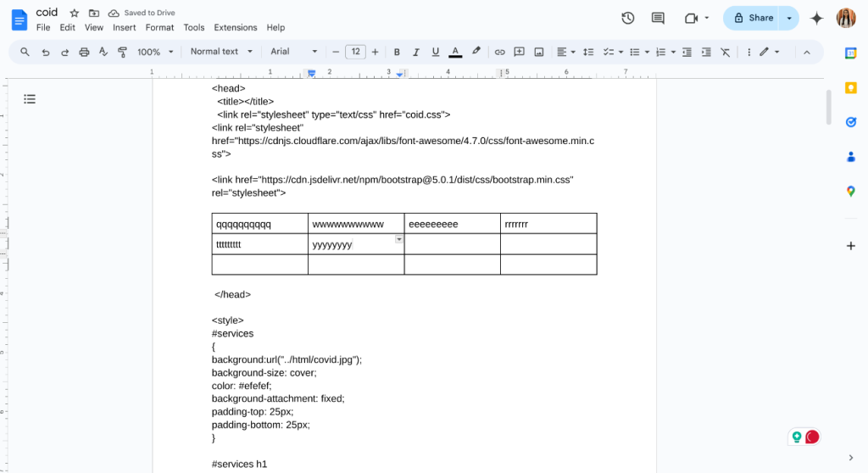Click the Insert link icon
This screenshot has height=473, width=868.
499,52
